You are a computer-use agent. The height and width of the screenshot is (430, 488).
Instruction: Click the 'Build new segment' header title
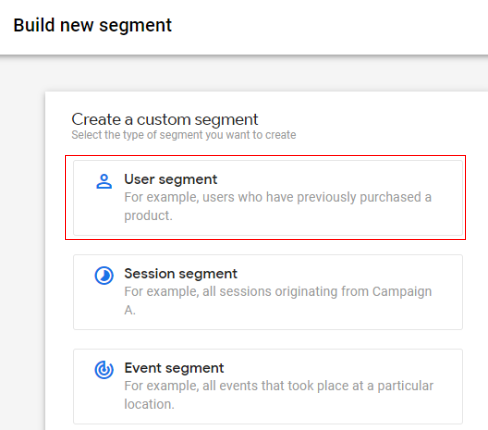[x=92, y=25]
